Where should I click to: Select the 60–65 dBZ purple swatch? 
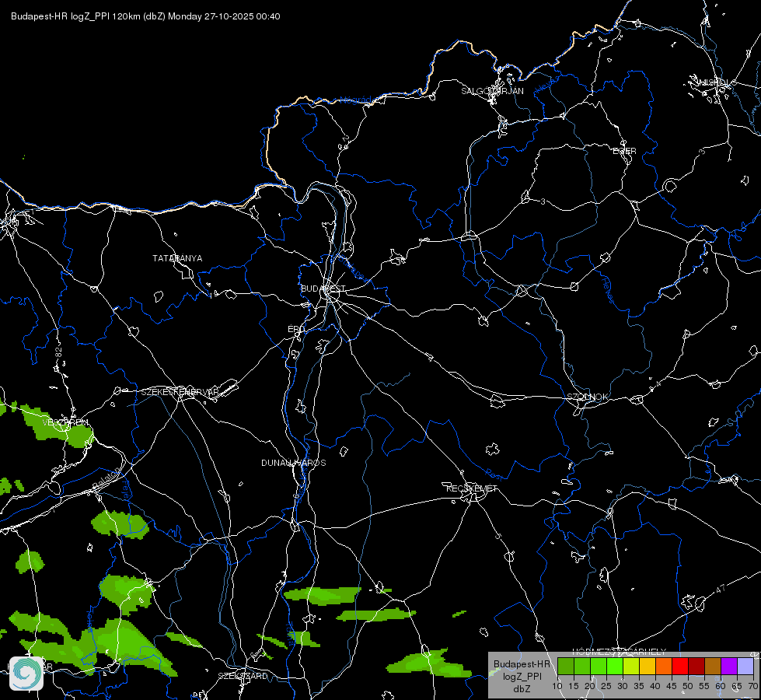tap(728, 666)
